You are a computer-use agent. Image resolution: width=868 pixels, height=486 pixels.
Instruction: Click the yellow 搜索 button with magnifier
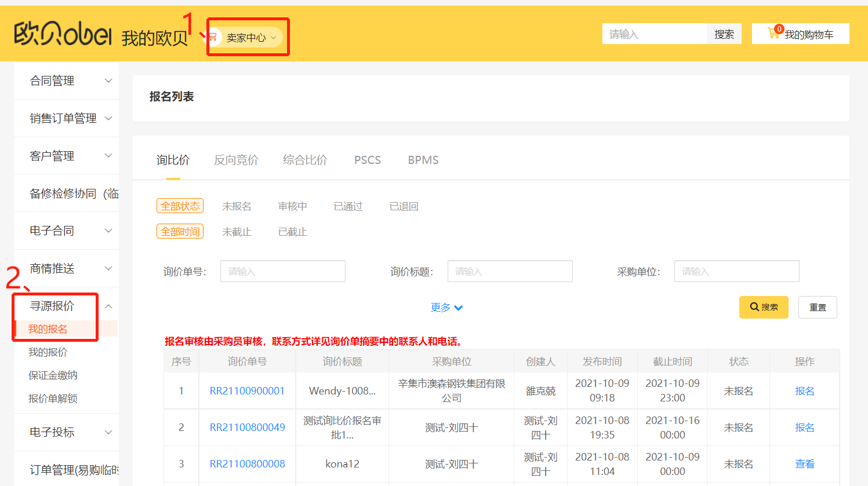763,307
